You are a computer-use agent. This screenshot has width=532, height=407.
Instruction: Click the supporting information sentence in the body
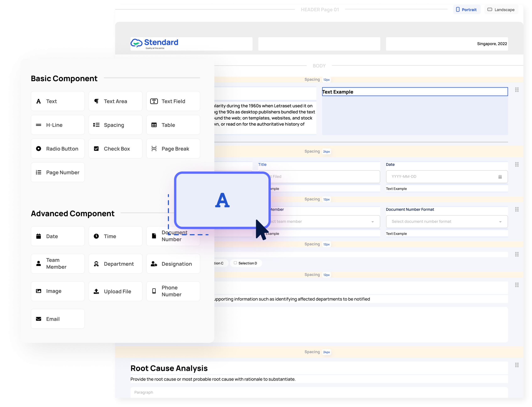292,299
